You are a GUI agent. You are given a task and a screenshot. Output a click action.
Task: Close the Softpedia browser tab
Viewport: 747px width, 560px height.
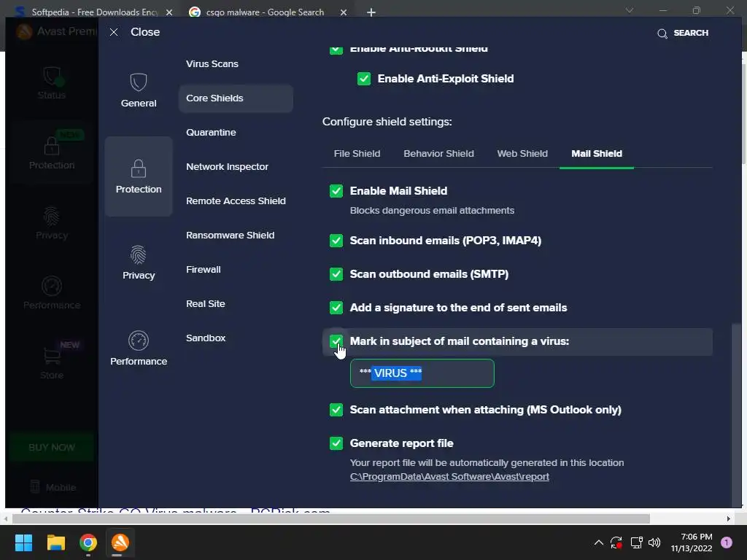click(169, 12)
